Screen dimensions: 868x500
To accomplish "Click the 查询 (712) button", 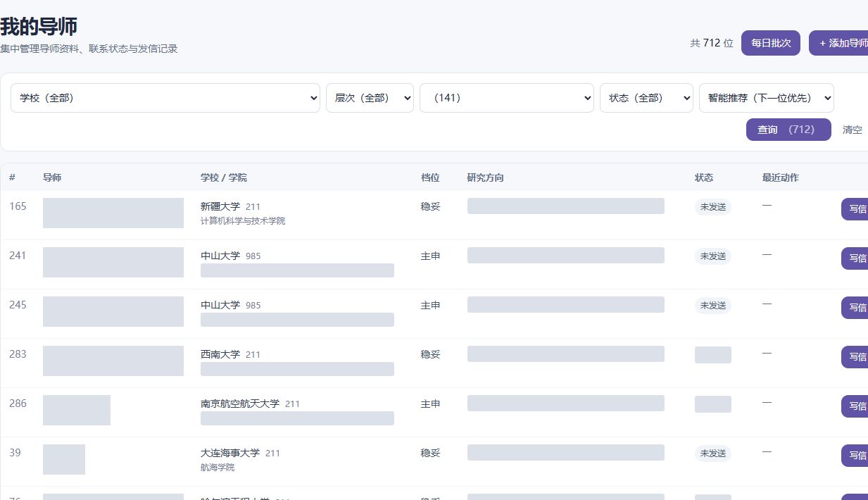I will click(x=788, y=130).
